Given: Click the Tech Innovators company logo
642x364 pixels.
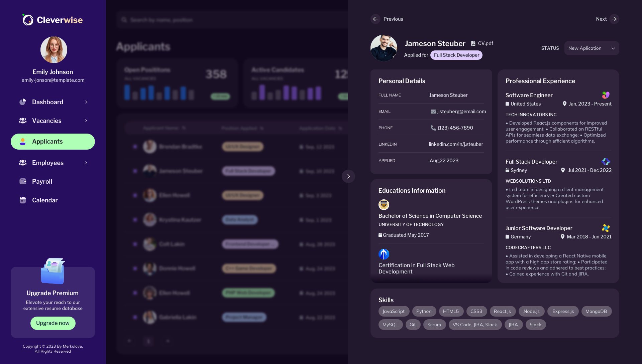Looking at the screenshot, I should coord(606,95).
